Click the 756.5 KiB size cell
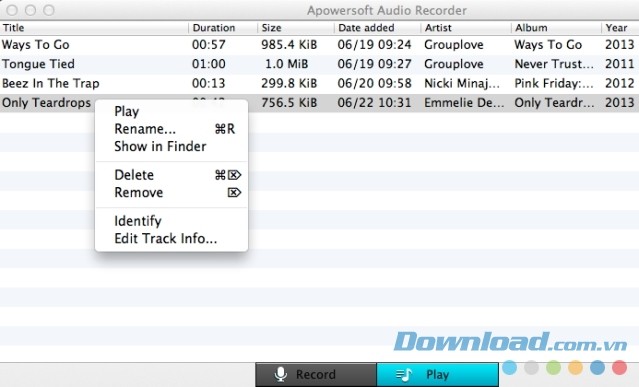This screenshot has width=639, height=387. tap(289, 103)
